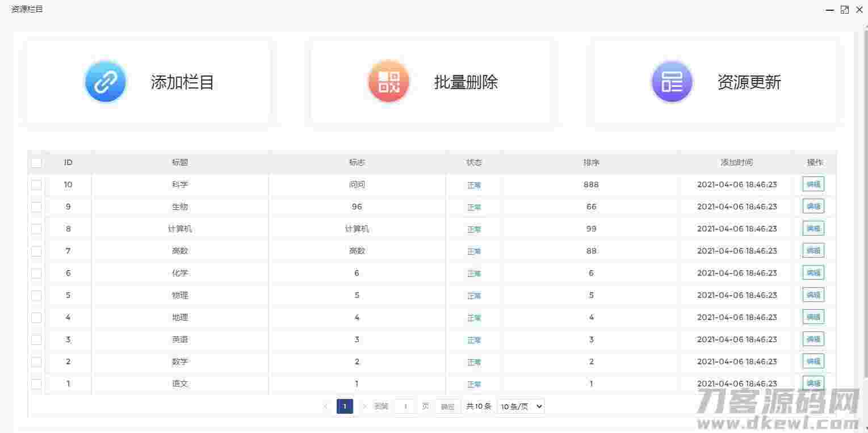The width and height of the screenshot is (868, 433).
Task: Select the checkbox for row ID 8 计算机
Action: tap(36, 229)
